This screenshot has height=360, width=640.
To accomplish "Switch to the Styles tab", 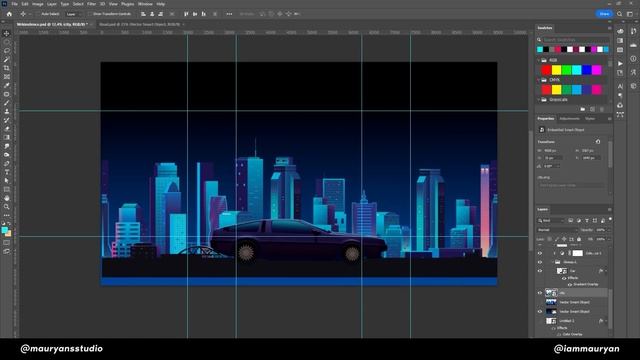I will (x=590, y=119).
